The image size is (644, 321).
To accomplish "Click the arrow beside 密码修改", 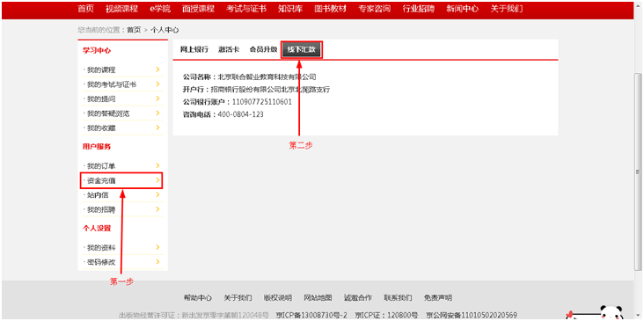I will (157, 262).
